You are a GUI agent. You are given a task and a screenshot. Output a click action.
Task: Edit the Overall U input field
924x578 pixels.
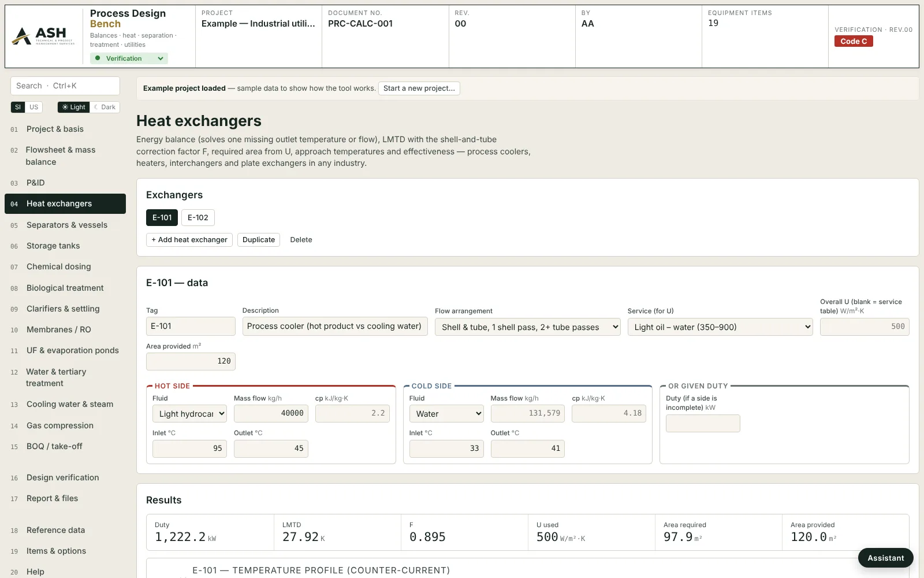[865, 327]
